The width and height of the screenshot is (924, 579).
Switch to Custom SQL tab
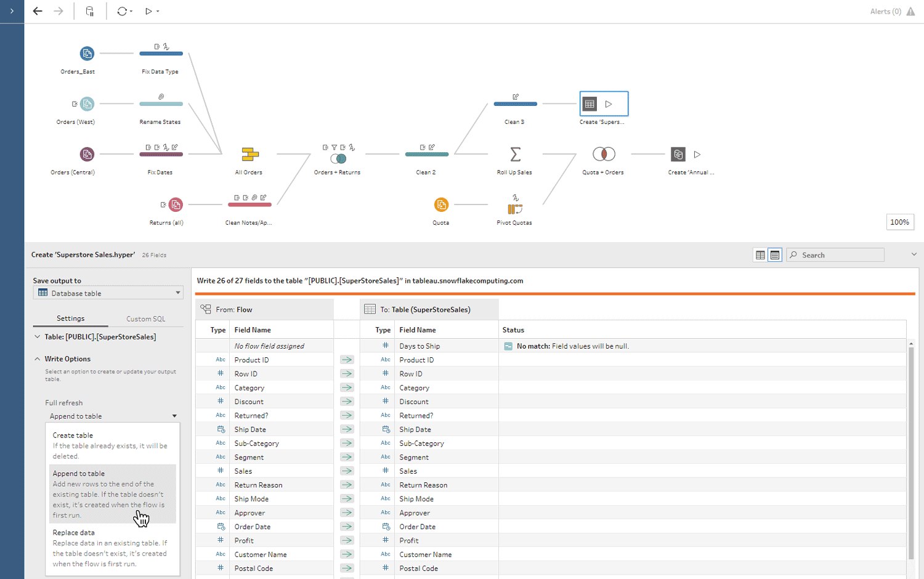point(145,319)
